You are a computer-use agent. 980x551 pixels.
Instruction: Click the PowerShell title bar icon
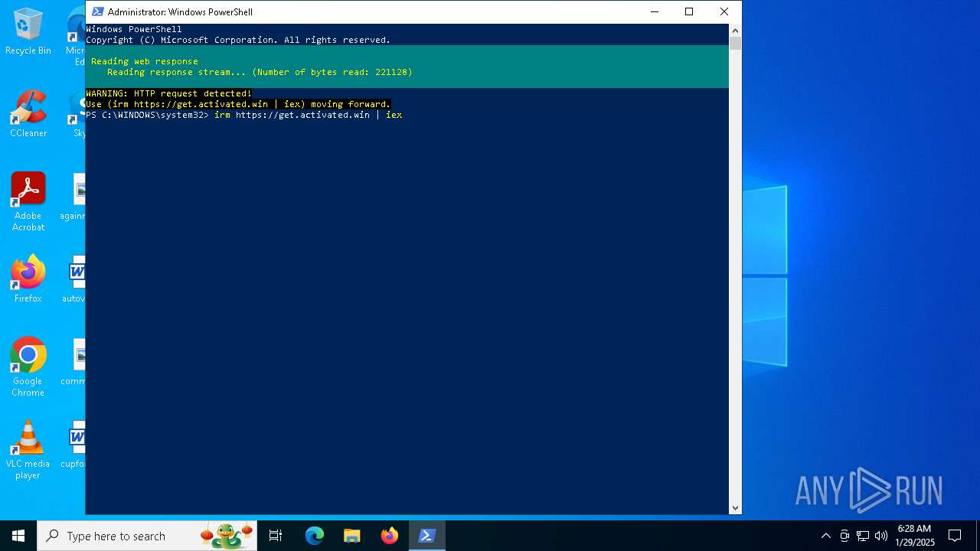97,11
